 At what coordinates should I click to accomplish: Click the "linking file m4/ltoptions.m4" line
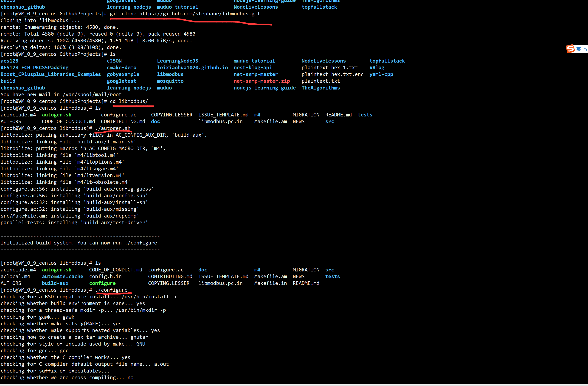(62, 162)
